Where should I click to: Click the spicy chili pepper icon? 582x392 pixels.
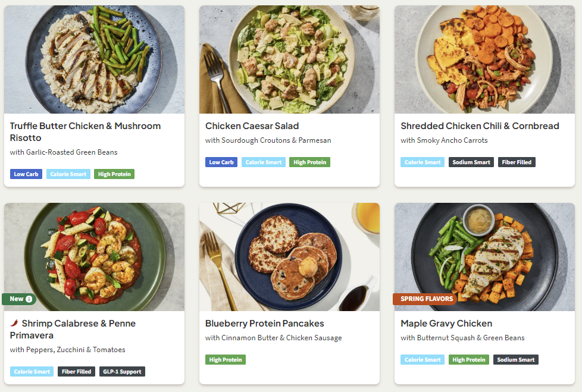[14, 324]
